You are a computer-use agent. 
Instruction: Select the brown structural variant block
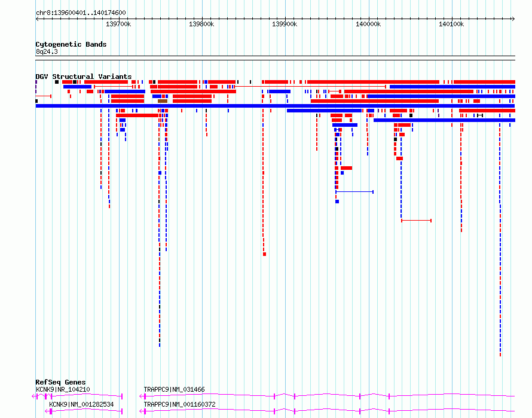point(163,101)
